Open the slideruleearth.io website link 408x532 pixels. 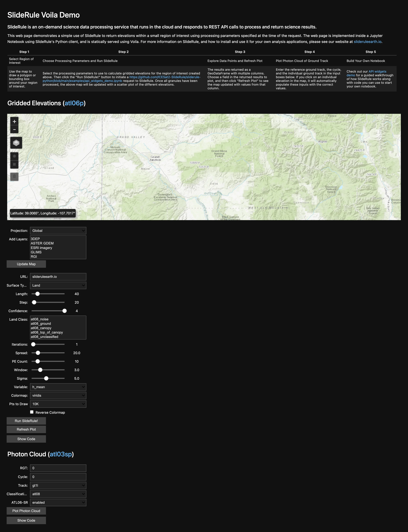367,42
